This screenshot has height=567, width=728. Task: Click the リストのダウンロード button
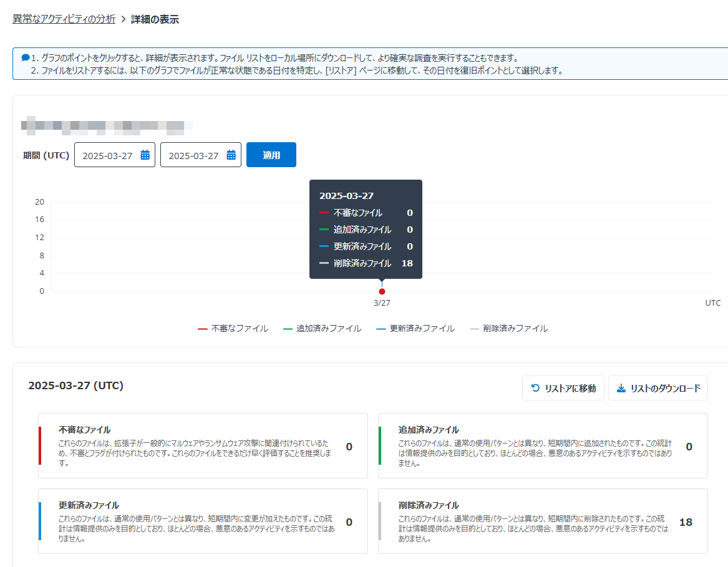(658, 388)
